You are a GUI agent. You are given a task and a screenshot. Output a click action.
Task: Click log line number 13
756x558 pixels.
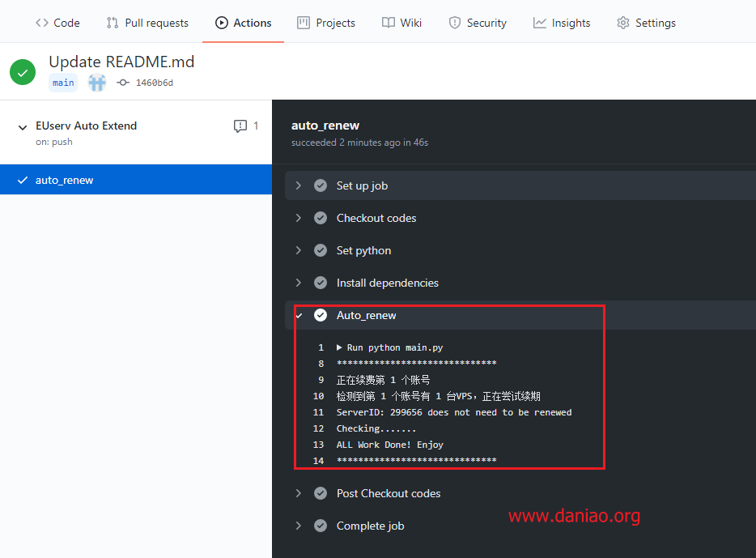tap(318, 445)
